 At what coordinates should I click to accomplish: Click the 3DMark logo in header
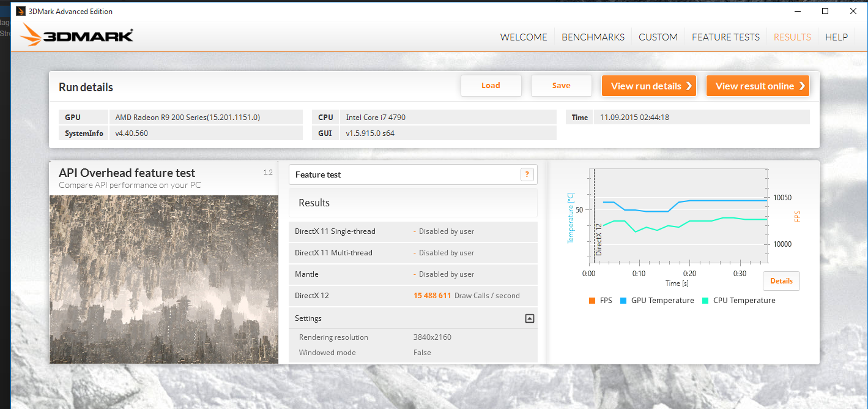[x=76, y=36]
